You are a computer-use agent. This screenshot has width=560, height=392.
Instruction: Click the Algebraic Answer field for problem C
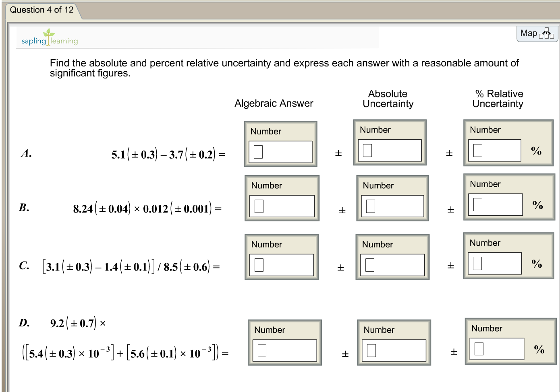pos(282,265)
